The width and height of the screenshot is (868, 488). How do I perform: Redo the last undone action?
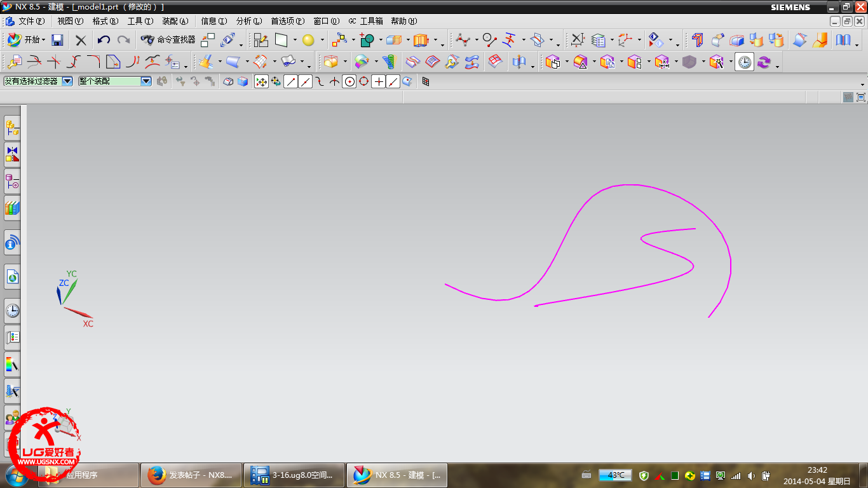click(x=123, y=40)
